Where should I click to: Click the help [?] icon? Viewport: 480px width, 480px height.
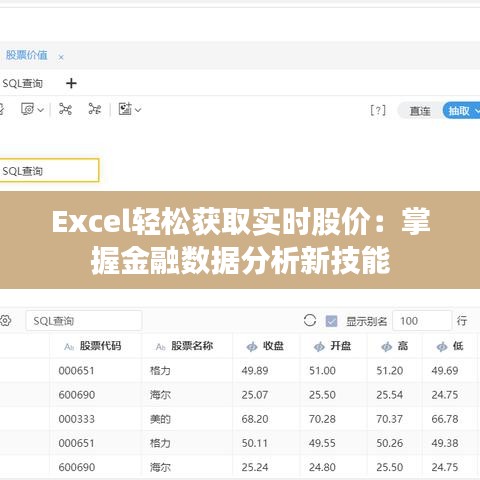pos(378,110)
